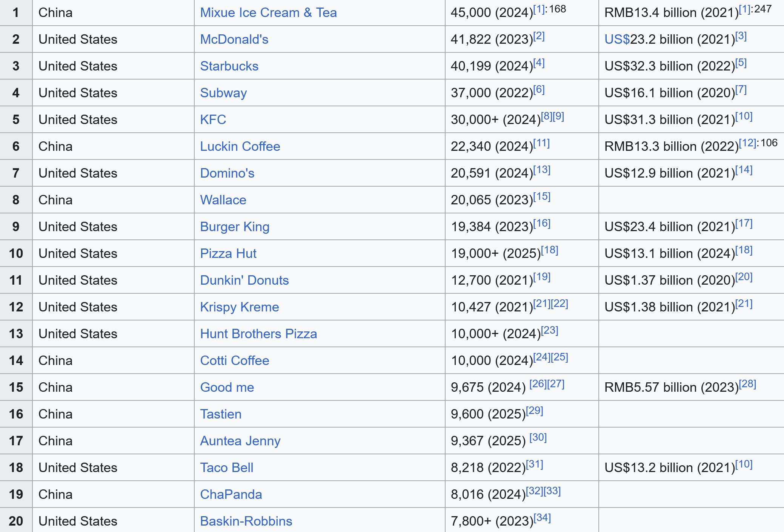This screenshot has width=784, height=532.
Task: Open citation [2] beside 41,822 (2023)
Action: 539,36
